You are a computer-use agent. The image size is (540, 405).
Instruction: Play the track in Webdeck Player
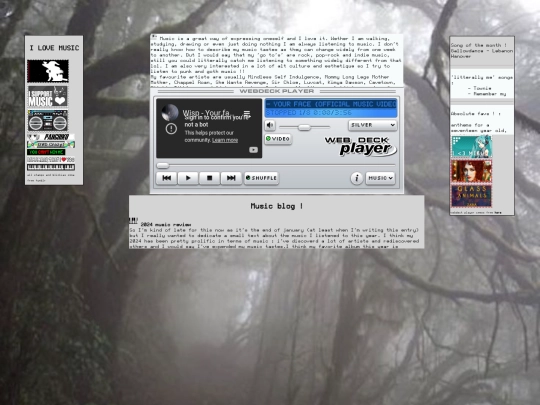[188, 178]
